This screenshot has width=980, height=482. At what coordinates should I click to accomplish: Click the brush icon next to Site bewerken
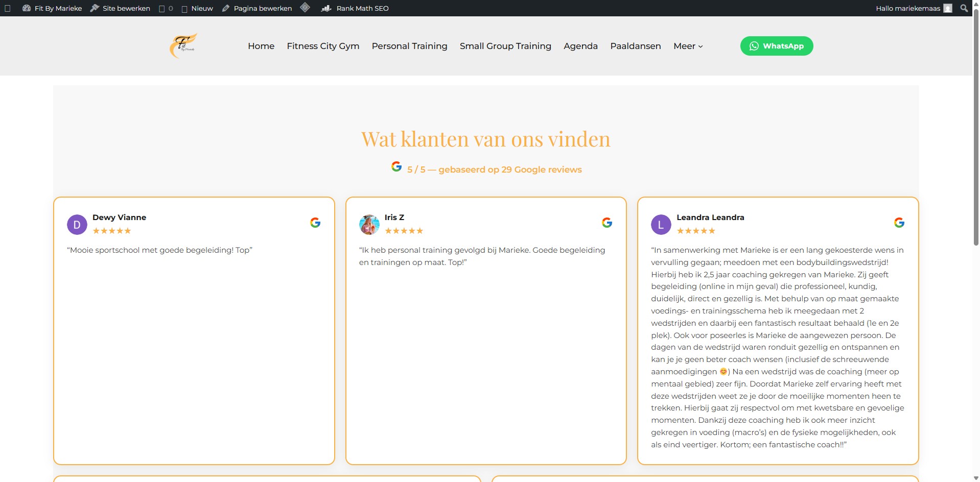pos(94,7)
